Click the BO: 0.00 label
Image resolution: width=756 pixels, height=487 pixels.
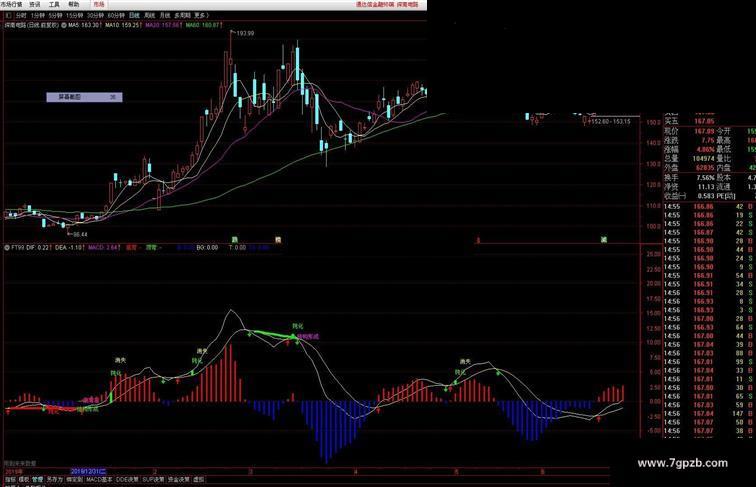[207, 247]
